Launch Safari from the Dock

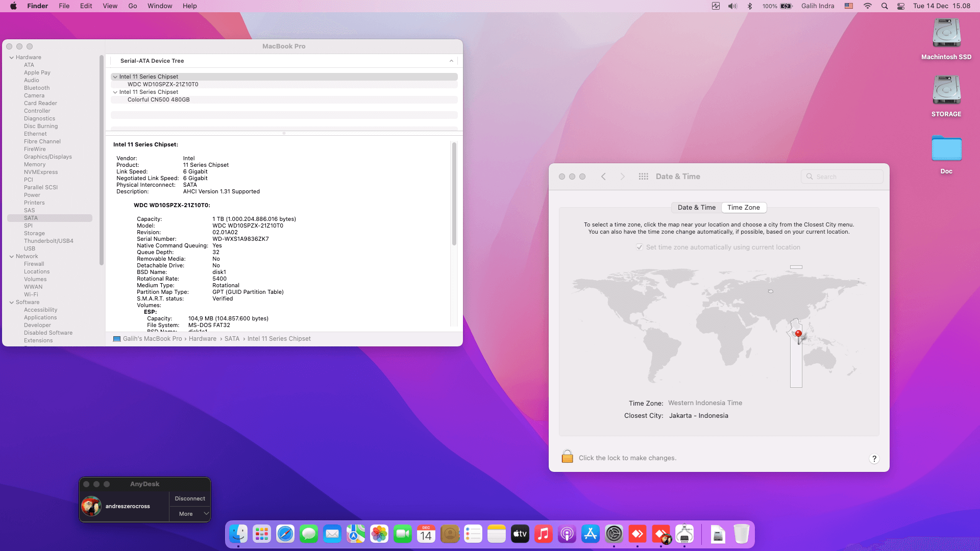(x=285, y=534)
